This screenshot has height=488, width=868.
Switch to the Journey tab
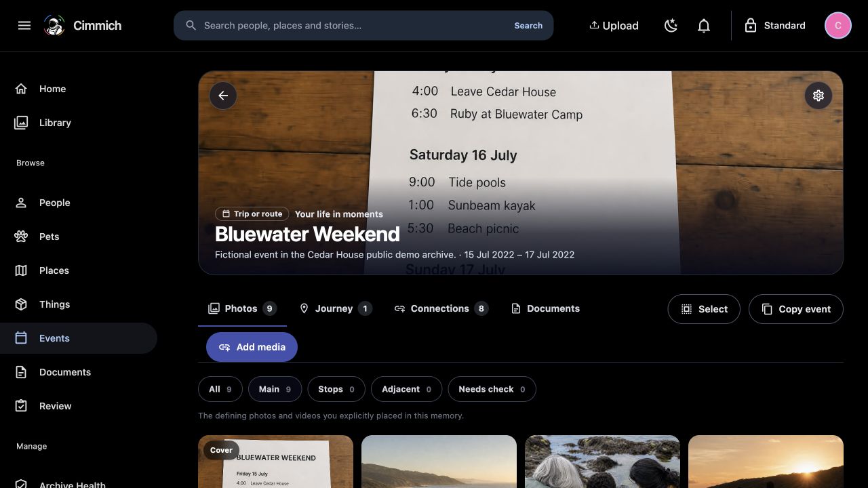pyautogui.click(x=335, y=309)
